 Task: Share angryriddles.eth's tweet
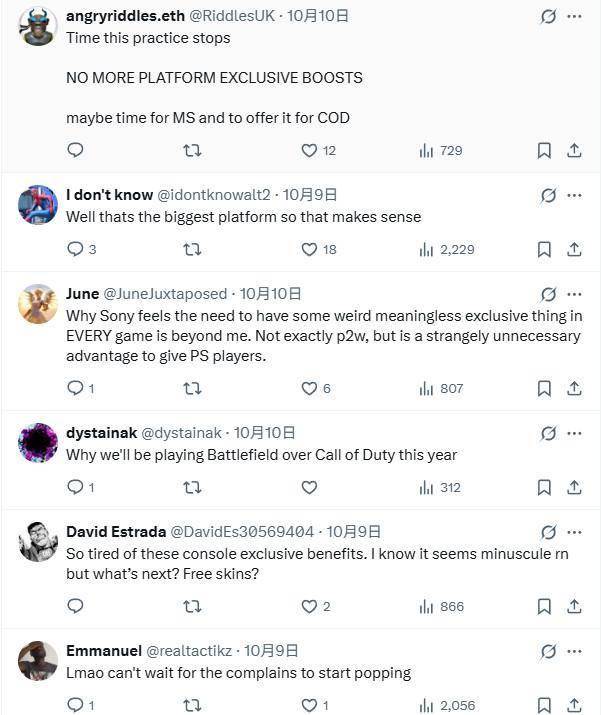coord(574,150)
